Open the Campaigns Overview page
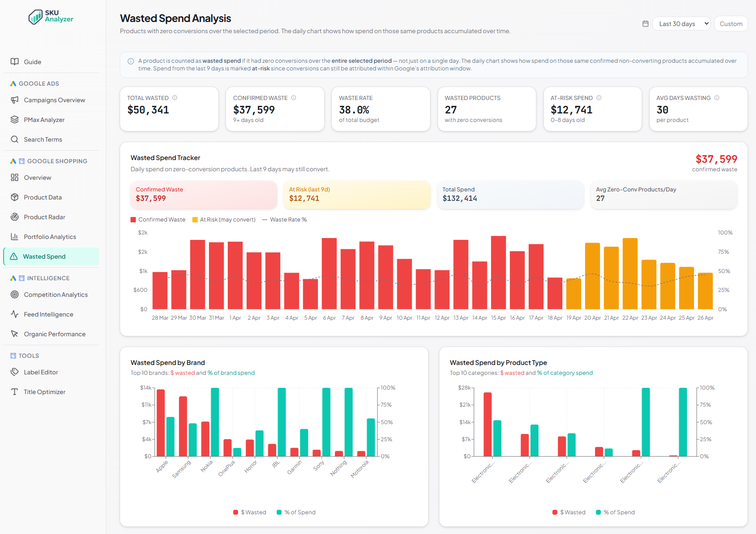 click(x=54, y=100)
